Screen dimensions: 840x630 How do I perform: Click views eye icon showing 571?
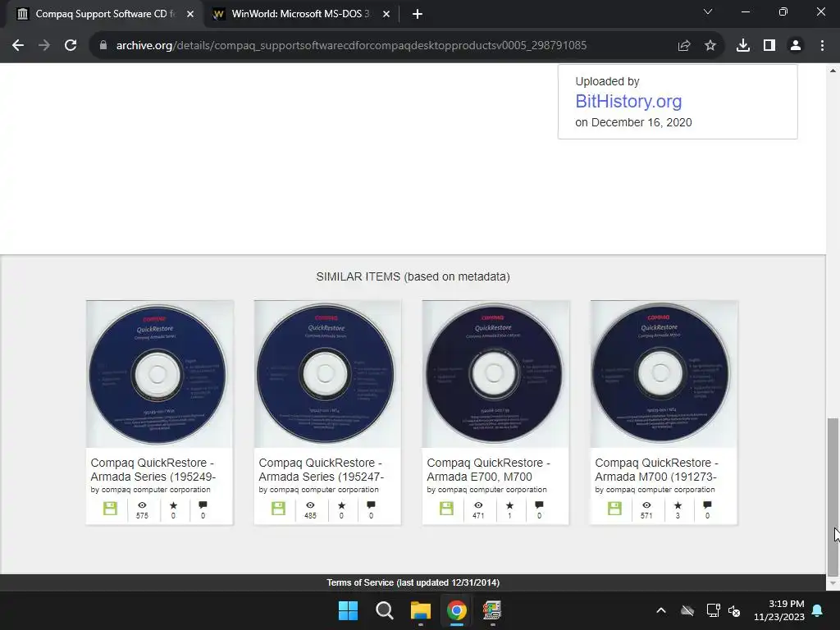tap(646, 505)
